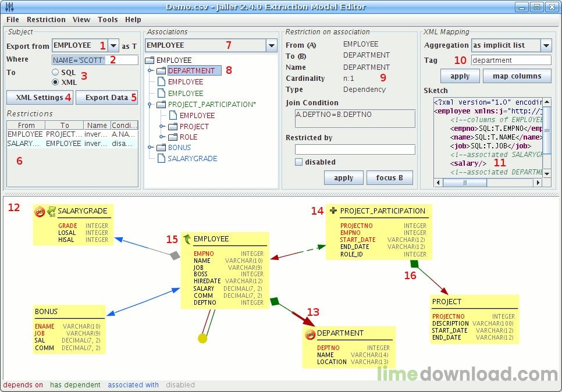Click the Sketch scrollbar left arrow

pyautogui.click(x=438, y=183)
